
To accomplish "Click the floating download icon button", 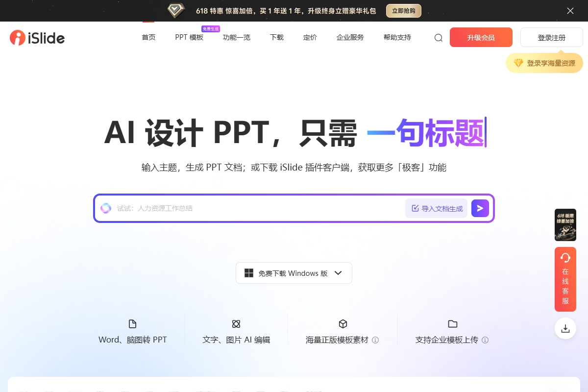I will click(x=565, y=329).
